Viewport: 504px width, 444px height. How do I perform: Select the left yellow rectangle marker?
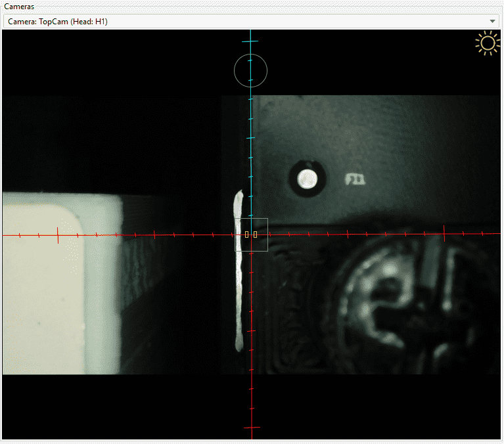[x=247, y=234]
